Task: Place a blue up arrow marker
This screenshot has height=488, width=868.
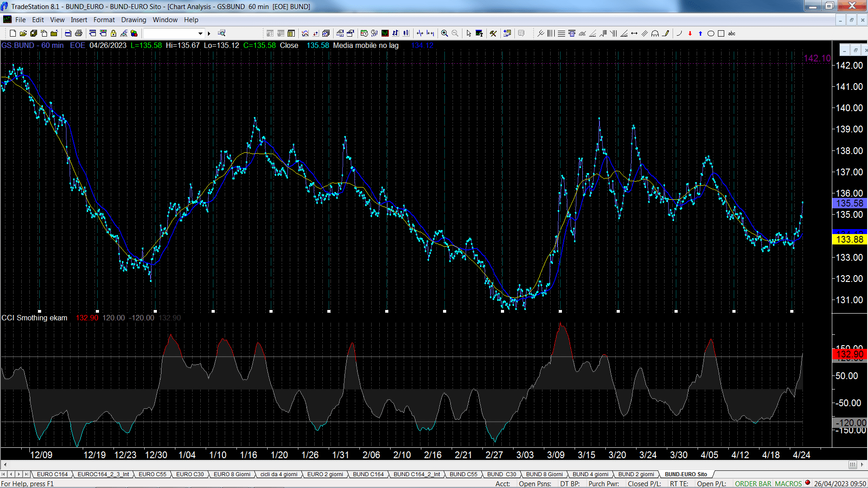Action: click(x=700, y=33)
